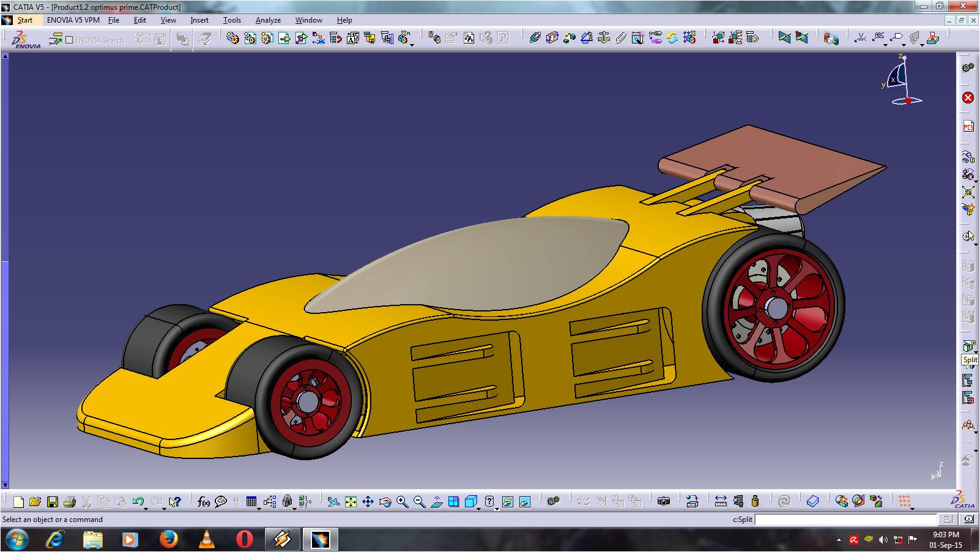The height and width of the screenshot is (552, 980).
Task: Toggle the ENOVIA Search checkbox
Action: 69,40
